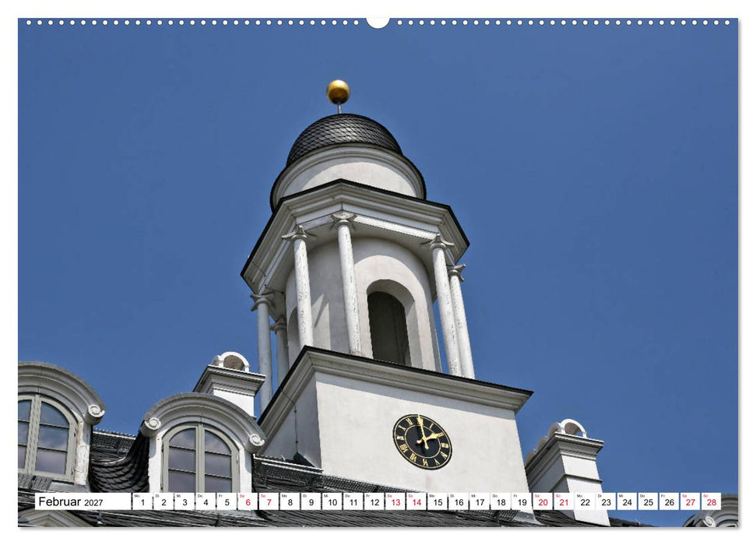Image resolution: width=756 pixels, height=545 pixels.
Task: Select red date 13 in the calendar
Action: pos(396,501)
